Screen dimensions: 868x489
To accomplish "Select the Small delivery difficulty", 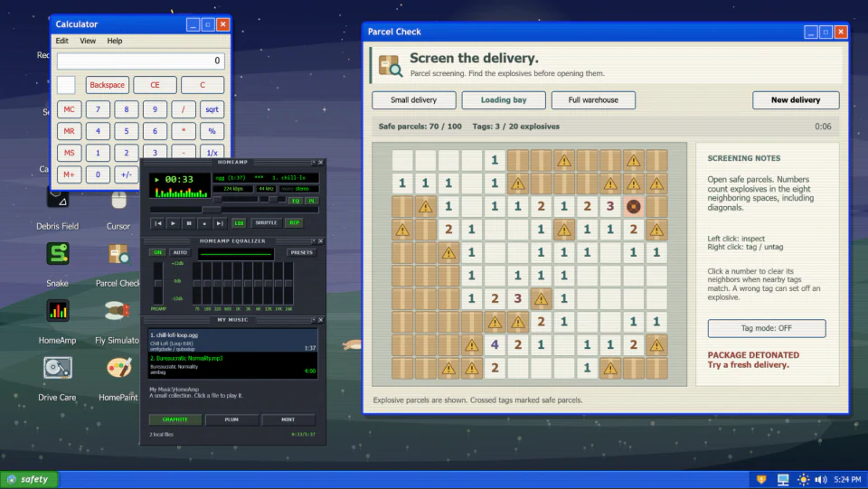I will pyautogui.click(x=414, y=100).
